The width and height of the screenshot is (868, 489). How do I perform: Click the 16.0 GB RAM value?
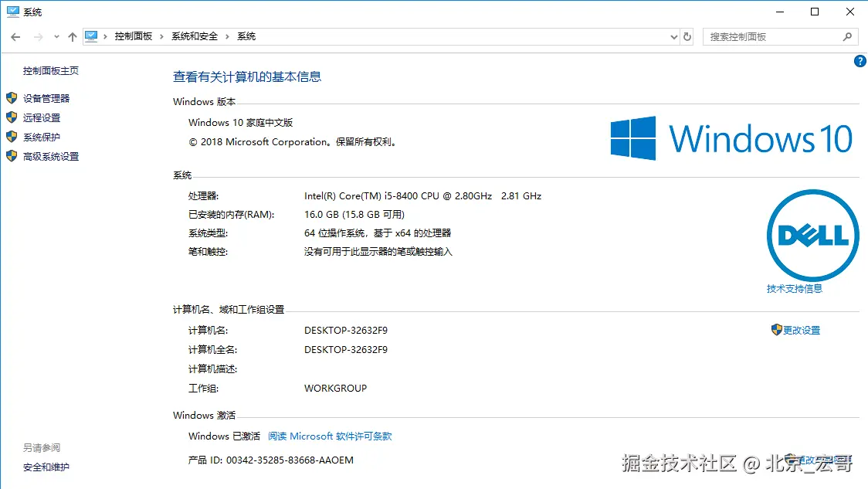[x=354, y=214]
